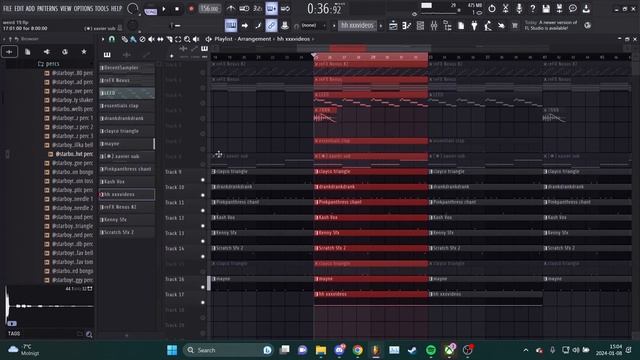Image resolution: width=640 pixels, height=360 pixels.
Task: Select the Playlist playback speaker tool
Action: click(196, 39)
